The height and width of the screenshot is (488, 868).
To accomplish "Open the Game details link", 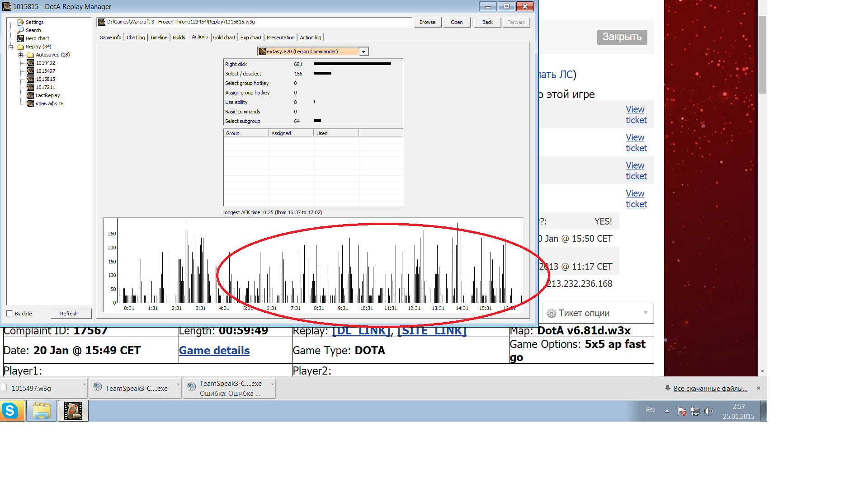I will click(214, 351).
